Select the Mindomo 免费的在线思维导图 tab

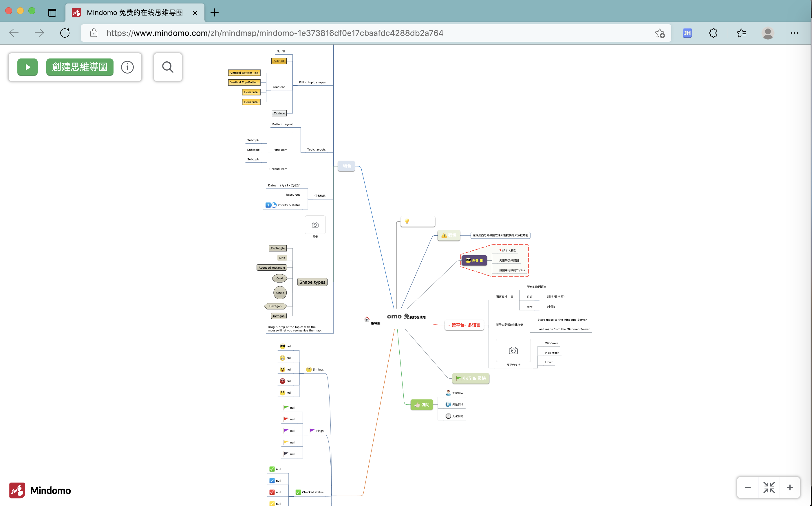click(135, 13)
